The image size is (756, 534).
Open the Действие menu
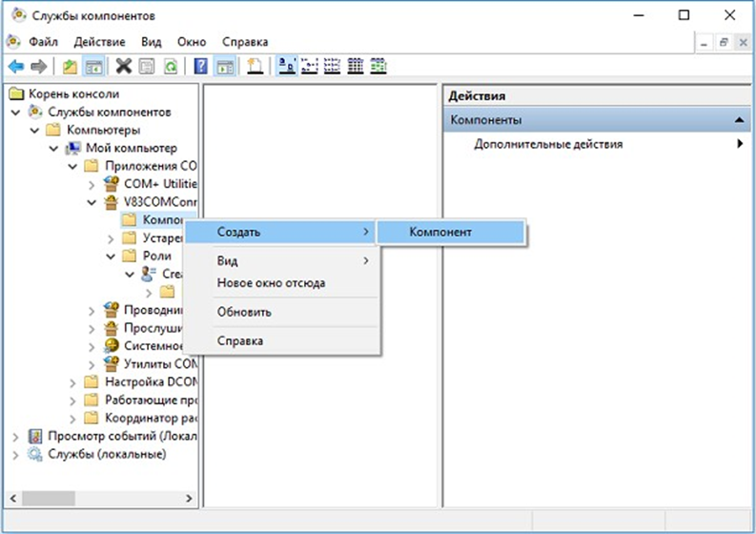pos(99,42)
